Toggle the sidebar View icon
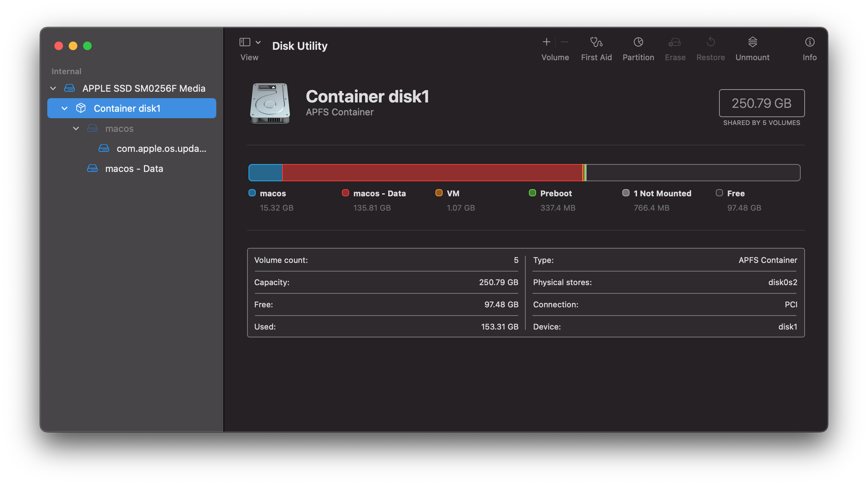The height and width of the screenshot is (485, 868). tap(245, 42)
